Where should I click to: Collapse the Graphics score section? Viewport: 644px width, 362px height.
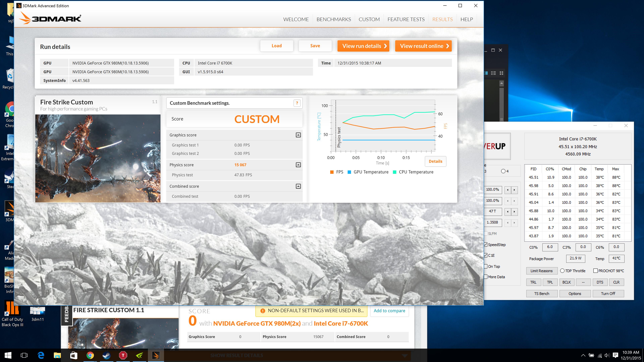298,135
